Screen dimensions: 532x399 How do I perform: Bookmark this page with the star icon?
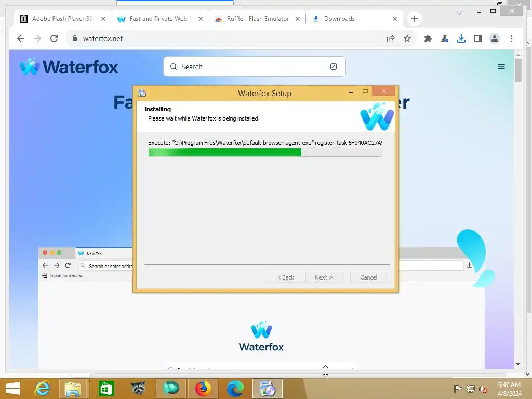click(407, 38)
